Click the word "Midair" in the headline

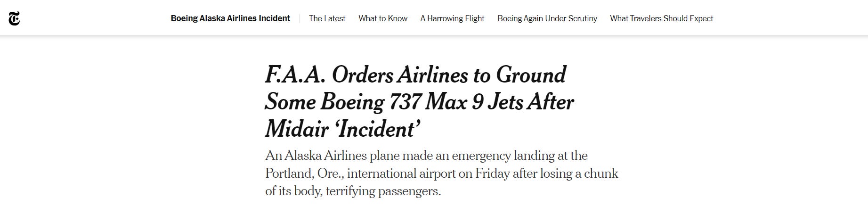[297, 129]
